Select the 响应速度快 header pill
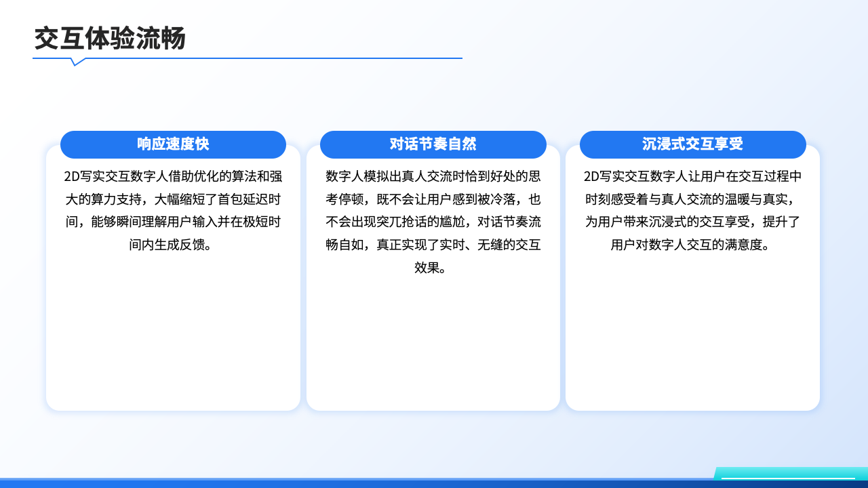Viewport: 868px width, 488px height. coord(173,144)
